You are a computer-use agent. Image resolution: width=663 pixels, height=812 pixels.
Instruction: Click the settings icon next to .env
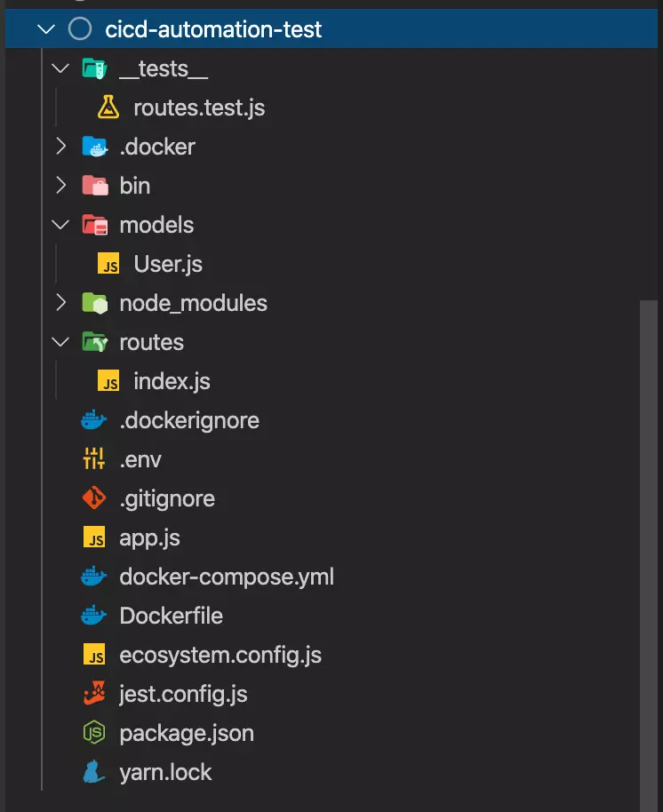92,458
